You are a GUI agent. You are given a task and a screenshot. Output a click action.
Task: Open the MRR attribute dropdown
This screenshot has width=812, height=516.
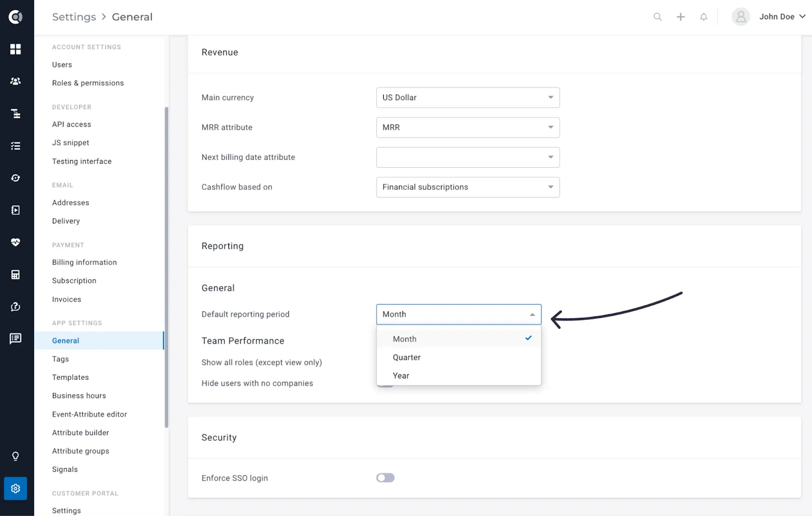(x=468, y=127)
